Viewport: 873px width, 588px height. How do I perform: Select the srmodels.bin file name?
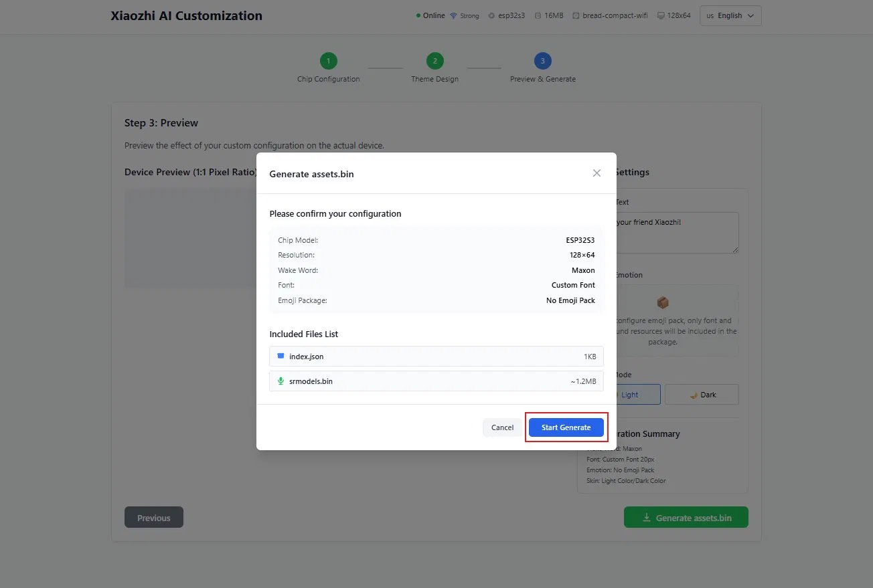point(311,381)
